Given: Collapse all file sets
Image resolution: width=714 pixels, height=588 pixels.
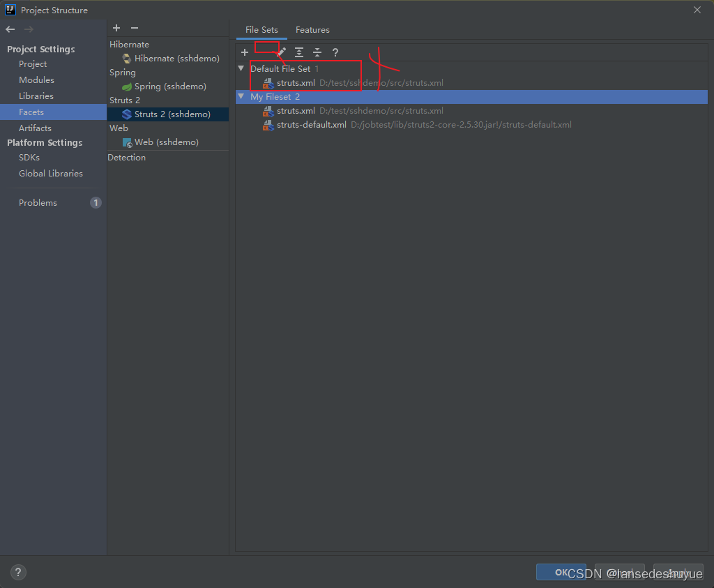Looking at the screenshot, I should [317, 52].
